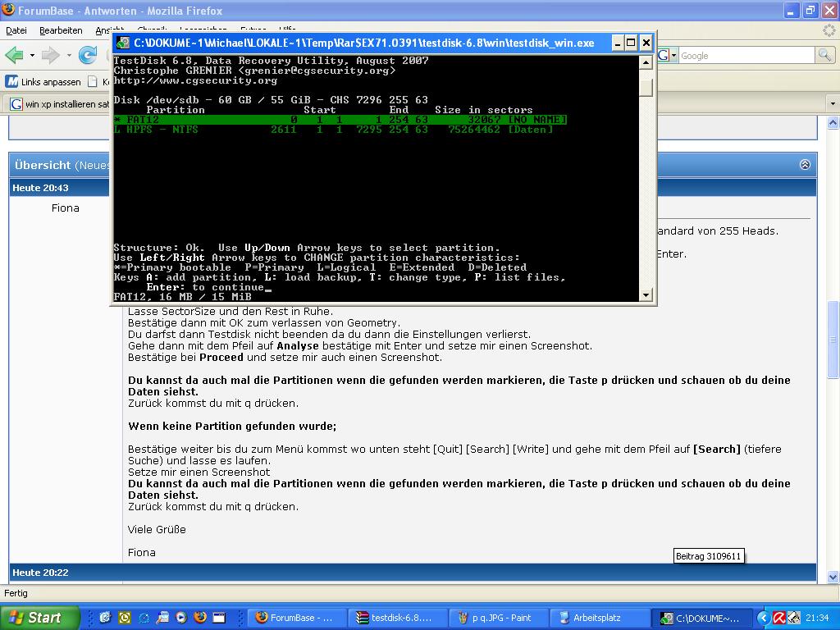Click the 'Disk /dev/sdb - 60 GB' line

pos(271,100)
